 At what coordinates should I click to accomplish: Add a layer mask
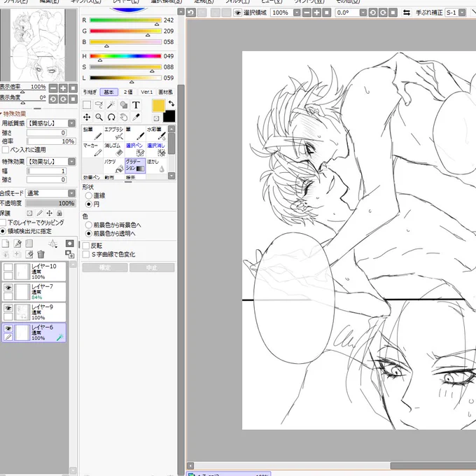69,244
